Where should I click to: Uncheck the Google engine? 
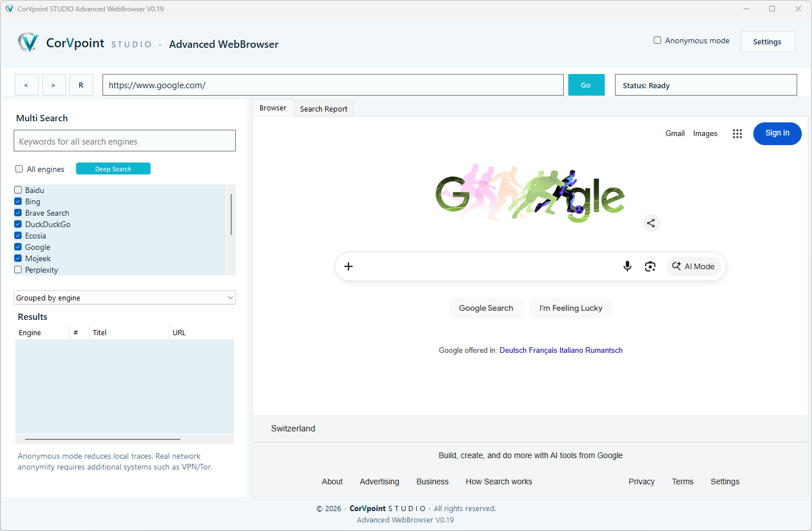tap(18, 247)
